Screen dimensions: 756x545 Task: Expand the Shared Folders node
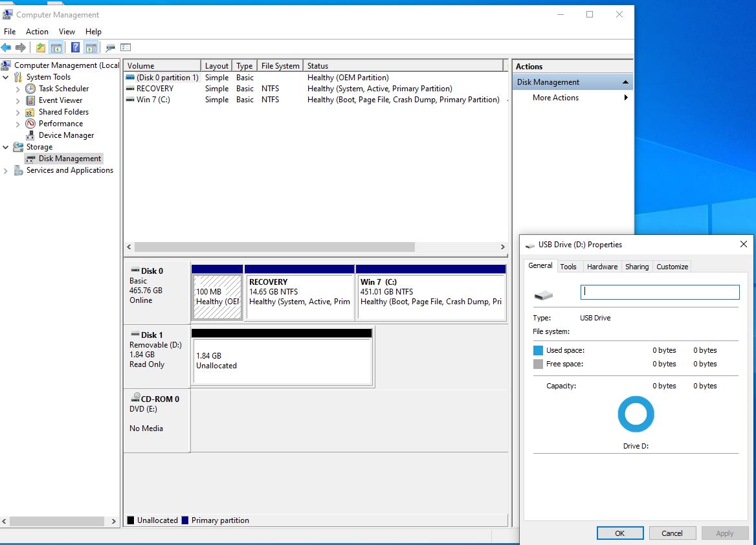(18, 112)
